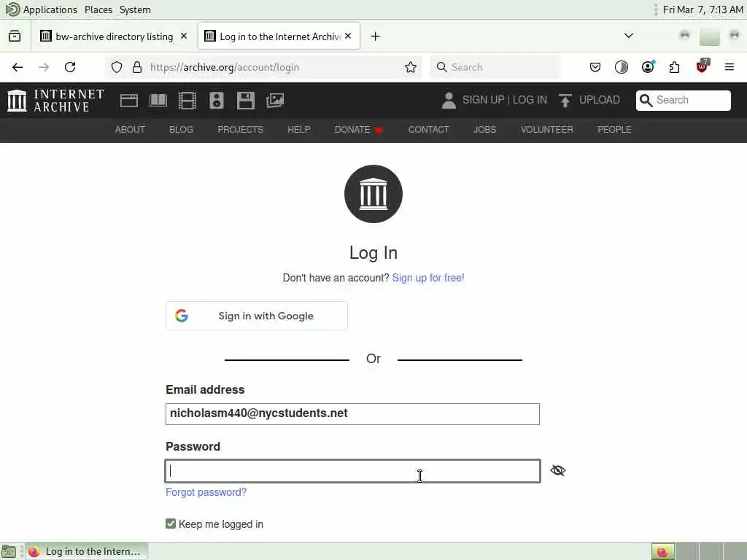This screenshot has height=560, width=747.
Task: Open the uBlock Origin extension icon
Action: 702,66
